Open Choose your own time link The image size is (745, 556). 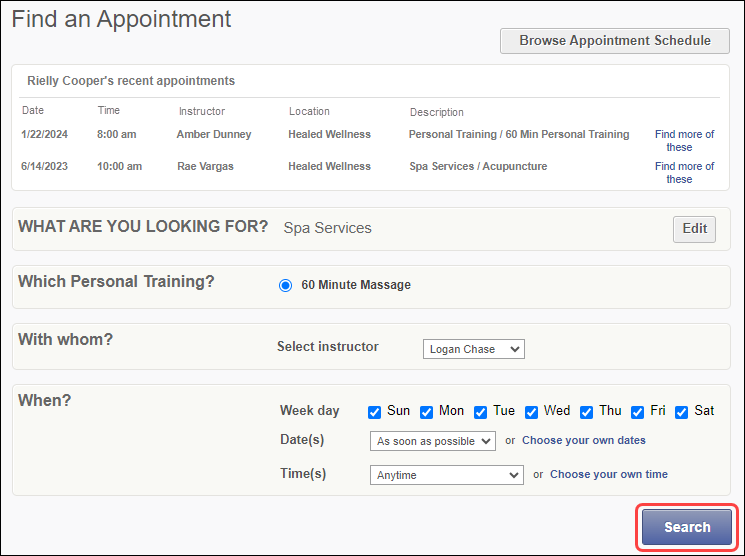[609, 474]
